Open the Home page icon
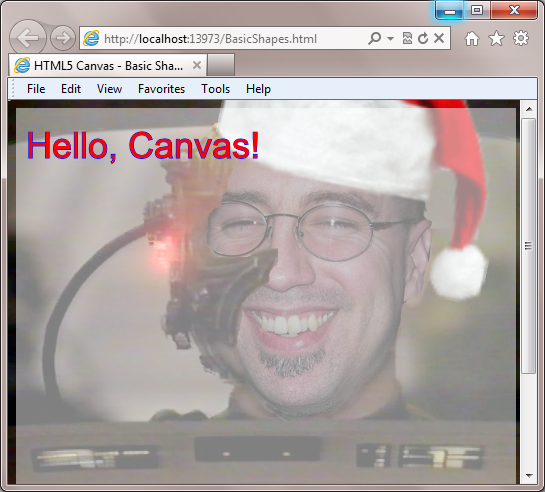Screen dimensions: 545x492 click(x=472, y=39)
